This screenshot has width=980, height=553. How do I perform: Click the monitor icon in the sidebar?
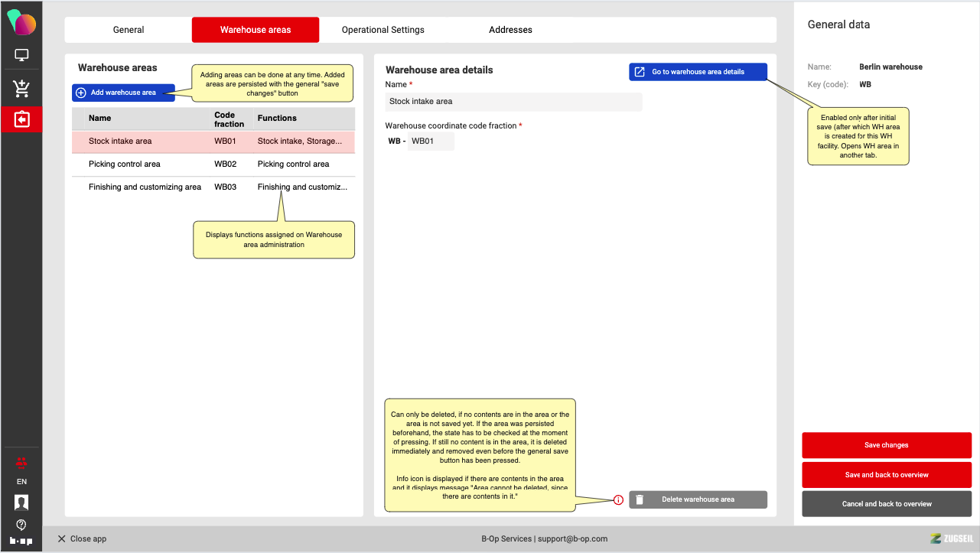click(21, 55)
